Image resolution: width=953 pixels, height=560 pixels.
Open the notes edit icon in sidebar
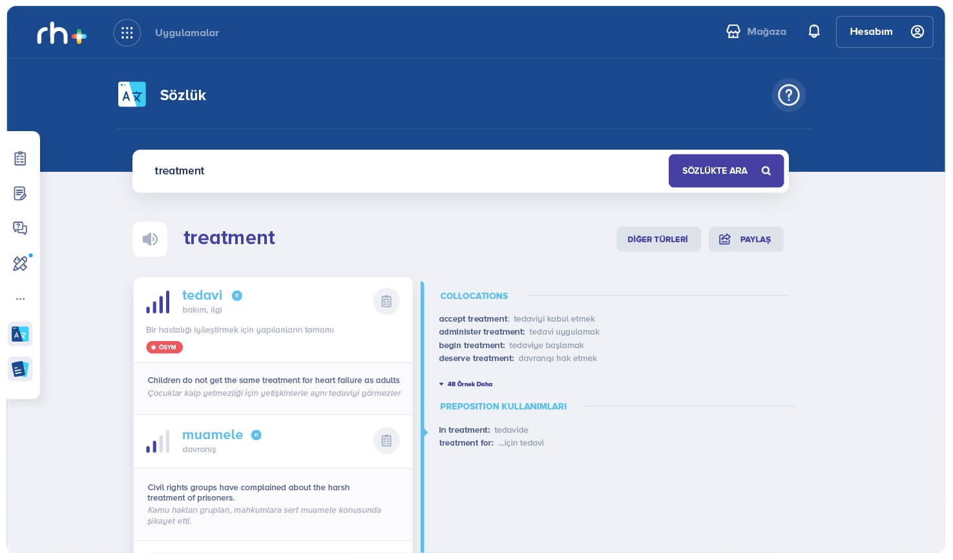[x=20, y=193]
